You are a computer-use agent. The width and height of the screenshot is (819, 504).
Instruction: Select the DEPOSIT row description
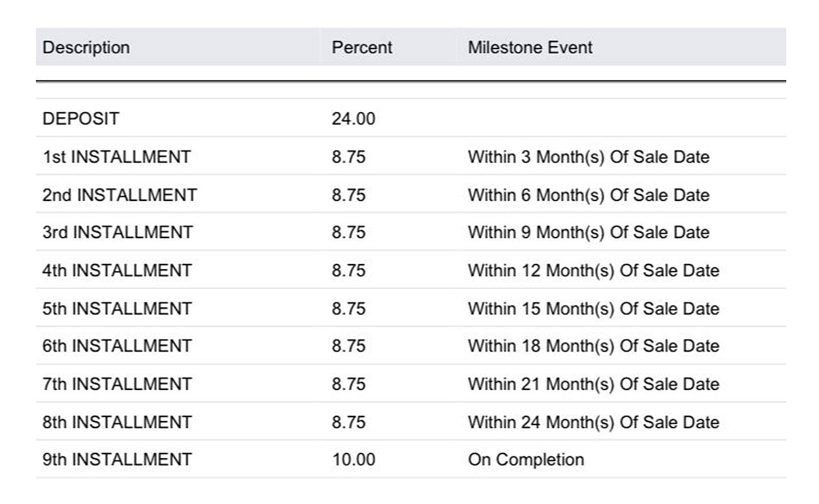tap(81, 119)
